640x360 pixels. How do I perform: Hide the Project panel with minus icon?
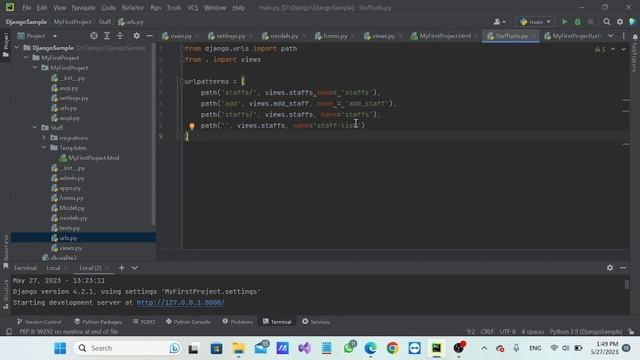[149, 36]
